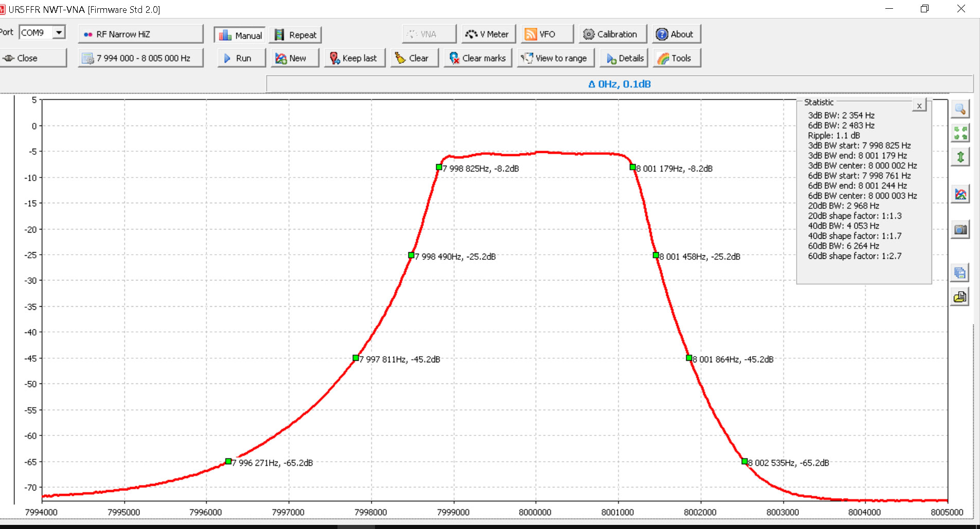Click the camera screenshot icon
Screen dimensions: 980x529
click(x=960, y=230)
